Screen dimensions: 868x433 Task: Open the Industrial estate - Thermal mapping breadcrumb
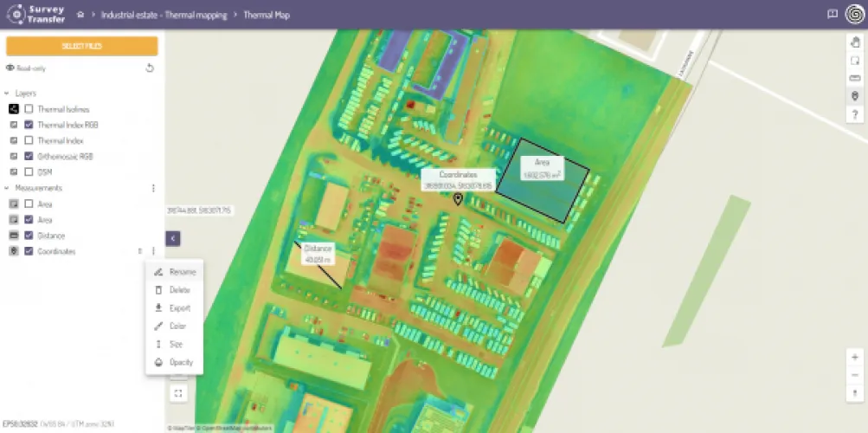coord(164,15)
